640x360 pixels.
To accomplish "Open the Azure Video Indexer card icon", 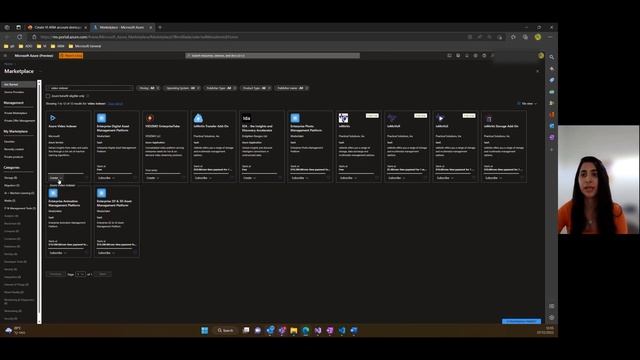I will [x=53, y=118].
